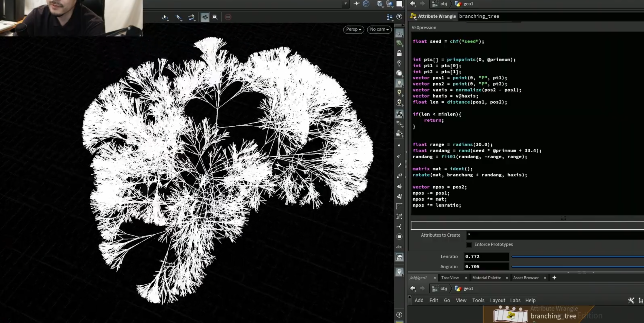Open the viewport help question-mark icon
The width and height of the screenshot is (644, 323).
pyautogui.click(x=399, y=17)
